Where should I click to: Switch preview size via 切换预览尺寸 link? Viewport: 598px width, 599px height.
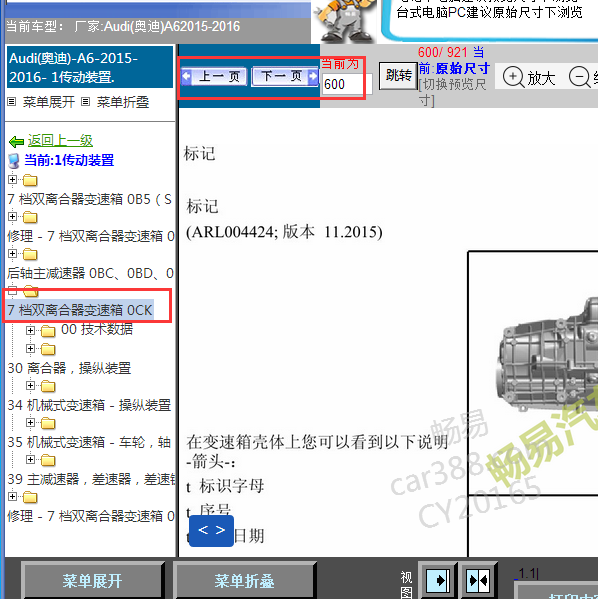pyautogui.click(x=452, y=92)
